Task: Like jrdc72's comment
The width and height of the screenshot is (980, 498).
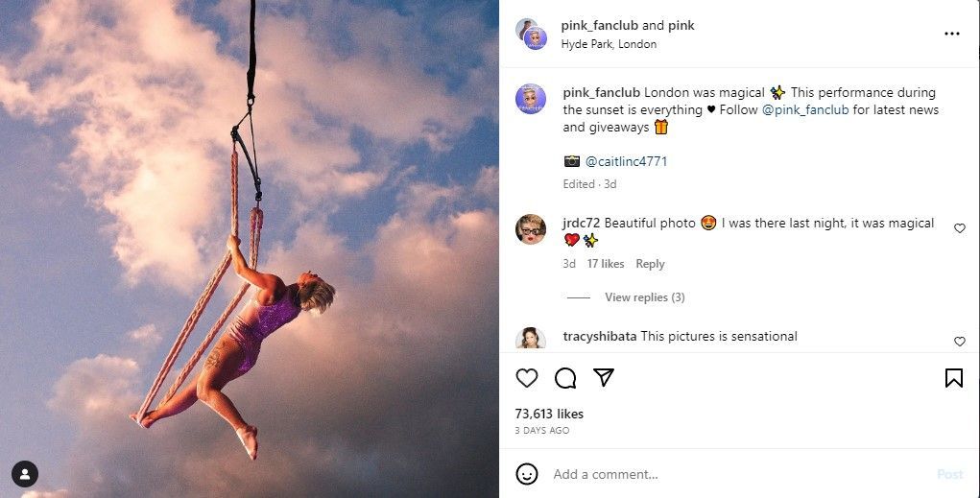Action: point(959,228)
